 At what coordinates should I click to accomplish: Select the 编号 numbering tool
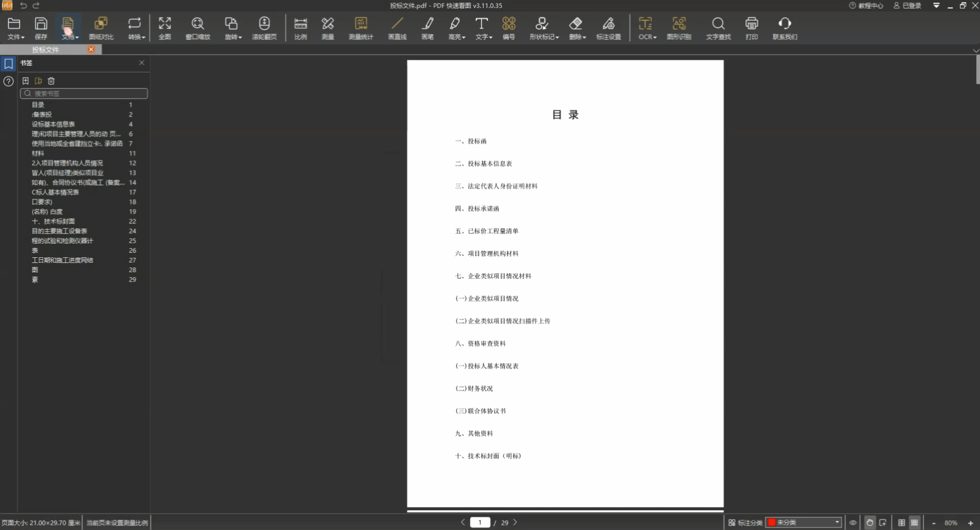[x=509, y=28]
